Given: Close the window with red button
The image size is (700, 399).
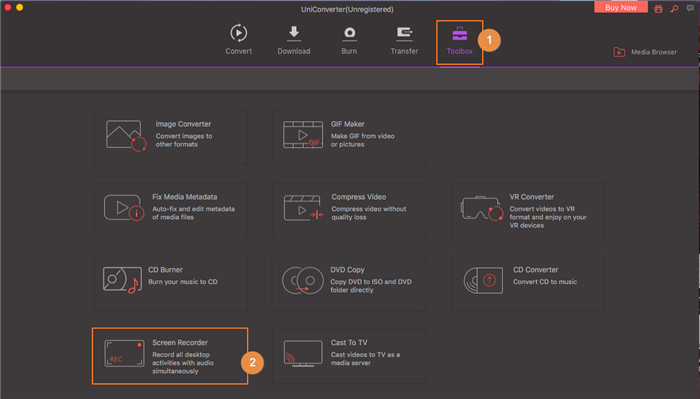Looking at the screenshot, I should pos(8,7).
